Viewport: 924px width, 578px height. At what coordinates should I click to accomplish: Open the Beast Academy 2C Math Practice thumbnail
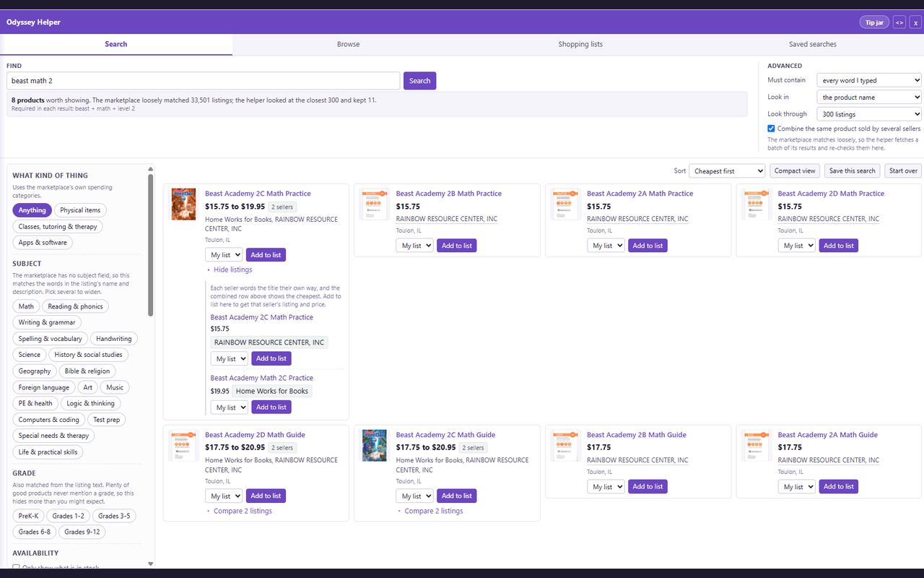[183, 204]
